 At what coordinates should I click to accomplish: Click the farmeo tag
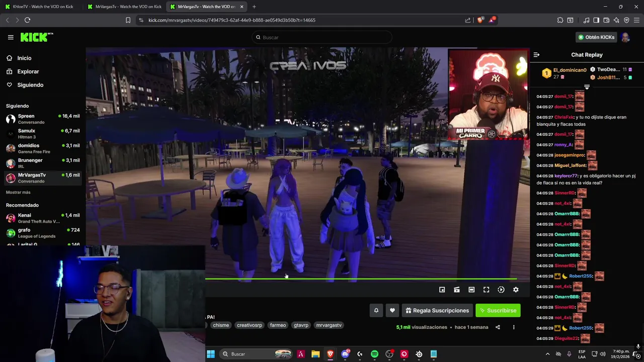pyautogui.click(x=278, y=325)
